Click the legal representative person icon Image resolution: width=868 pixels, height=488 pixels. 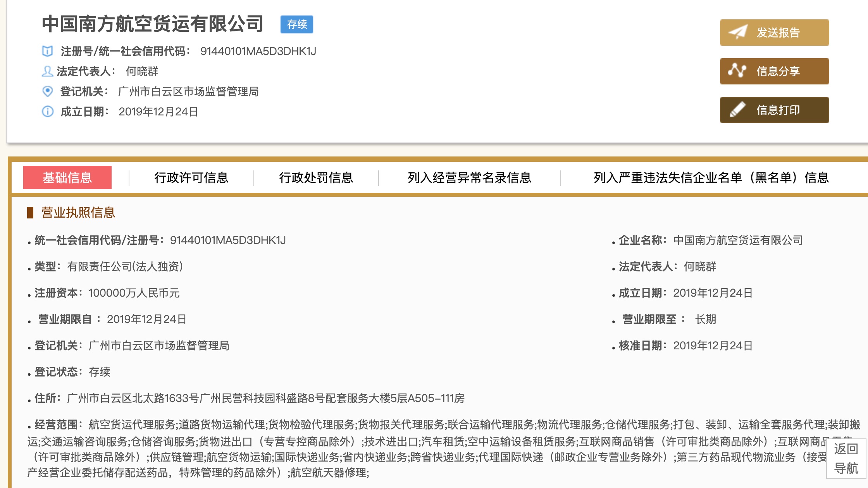tap(47, 71)
